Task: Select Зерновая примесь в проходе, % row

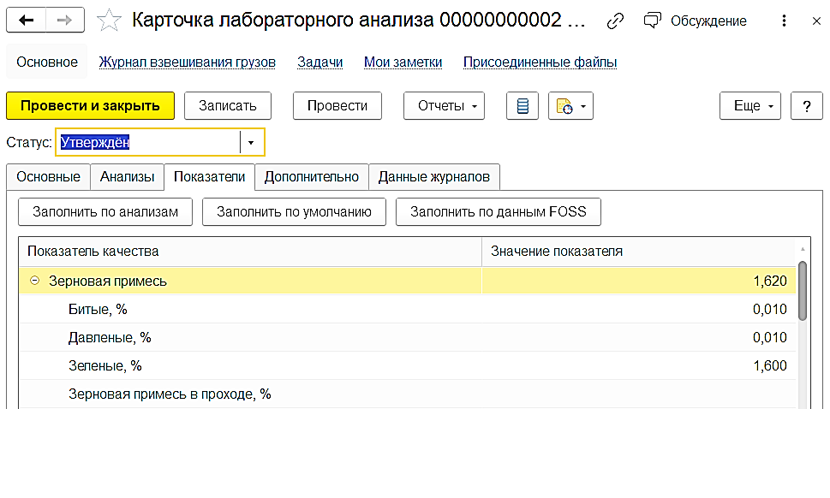Action: pyautogui.click(x=408, y=394)
